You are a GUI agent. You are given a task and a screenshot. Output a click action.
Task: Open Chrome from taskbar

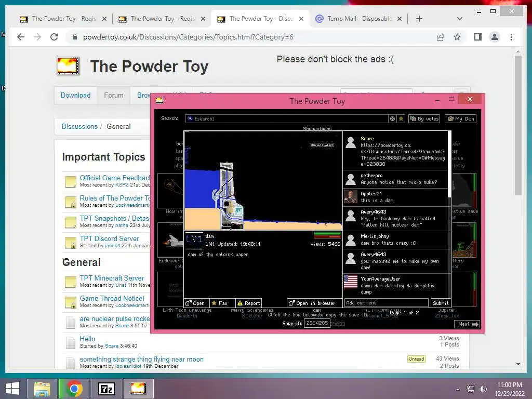(x=74, y=389)
